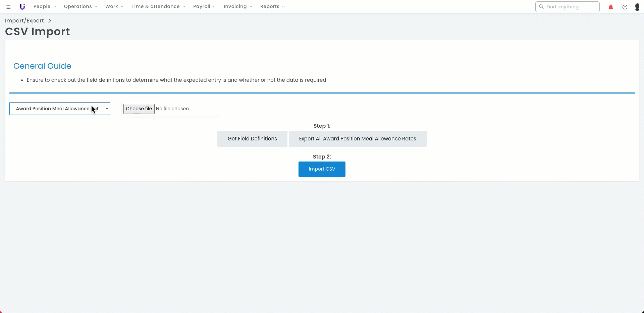Open the Work menu
Viewport: 644px width, 313px height.
point(114,7)
